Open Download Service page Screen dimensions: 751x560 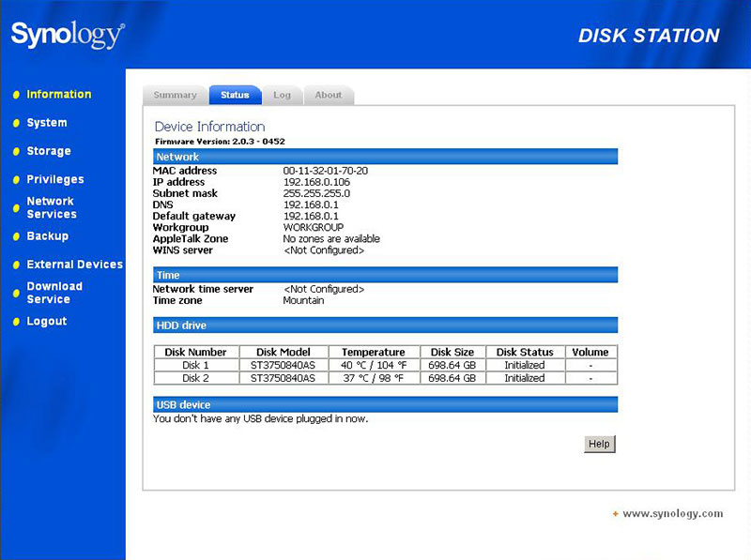(54, 293)
